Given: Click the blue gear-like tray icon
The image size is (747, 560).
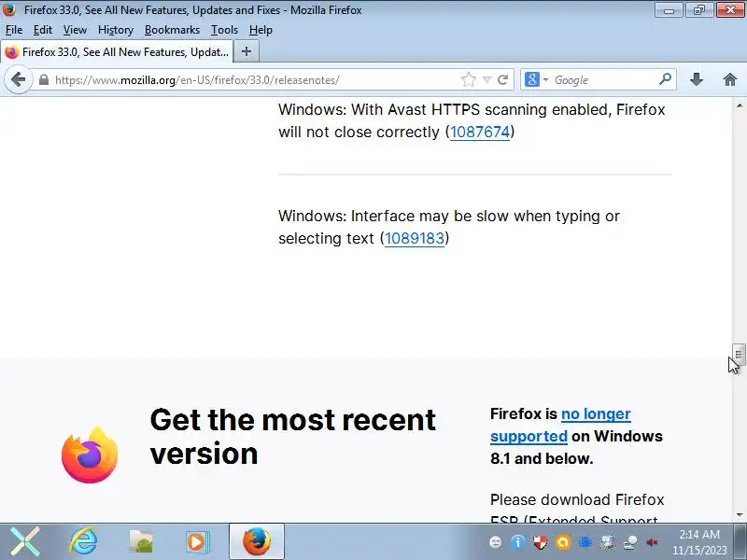Looking at the screenshot, I should [585, 542].
